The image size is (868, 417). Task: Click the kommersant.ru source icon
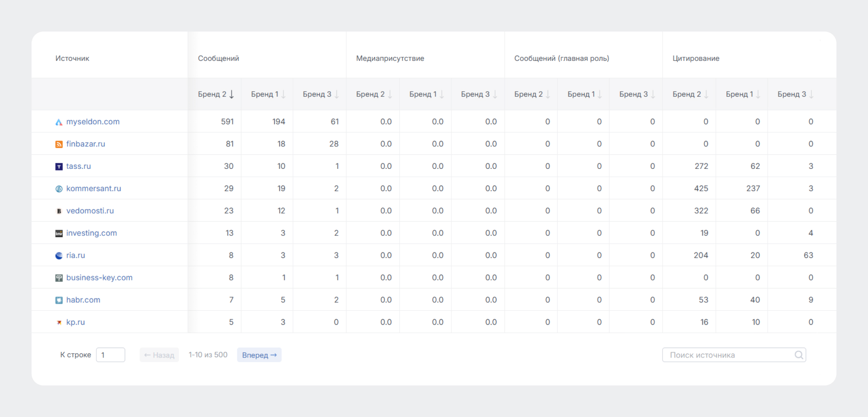(59, 189)
